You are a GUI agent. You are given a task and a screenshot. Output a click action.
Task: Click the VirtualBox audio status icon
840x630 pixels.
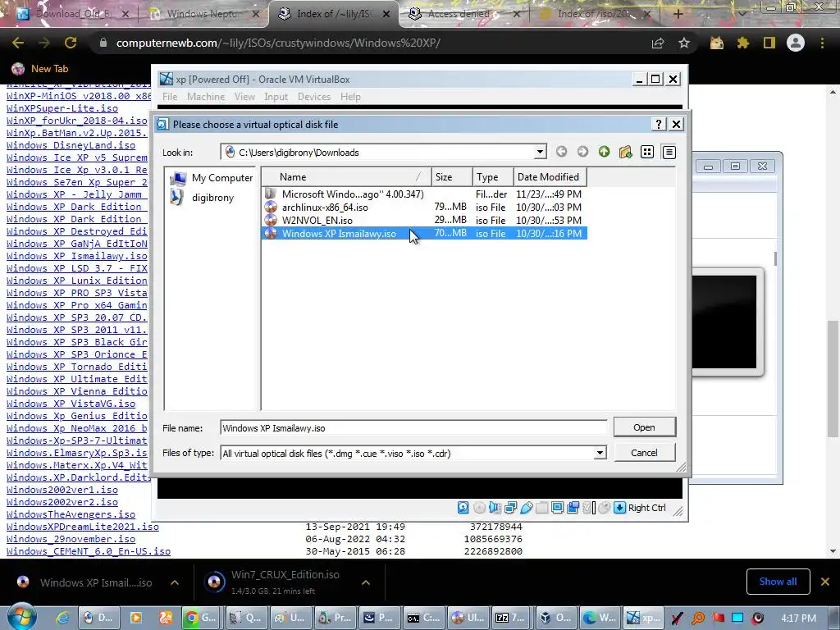495,507
